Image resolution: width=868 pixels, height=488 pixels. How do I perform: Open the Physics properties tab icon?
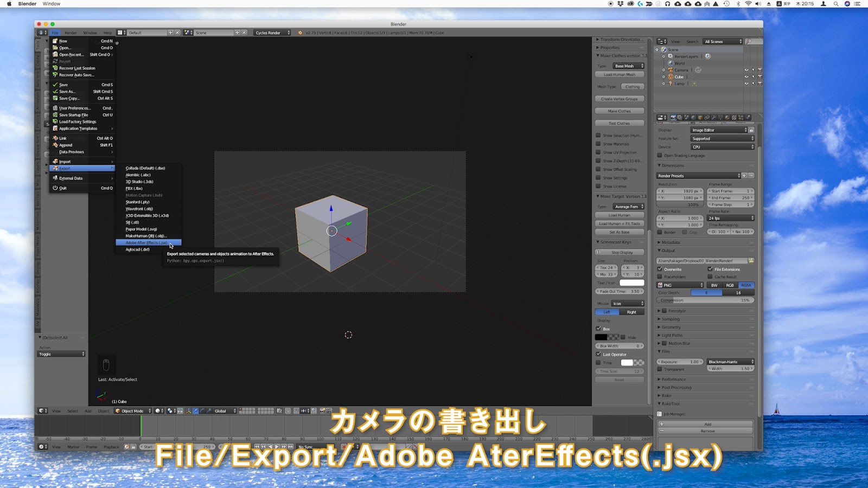pos(748,117)
